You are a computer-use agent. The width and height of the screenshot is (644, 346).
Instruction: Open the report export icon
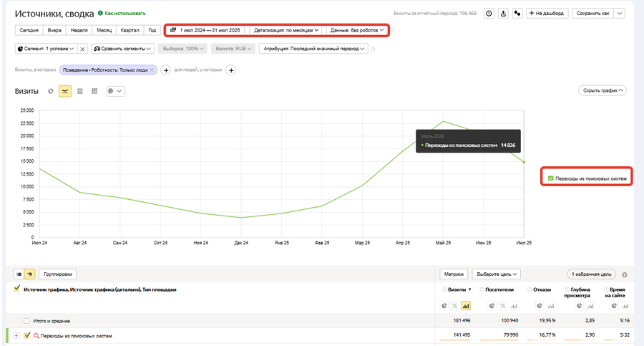[503, 14]
